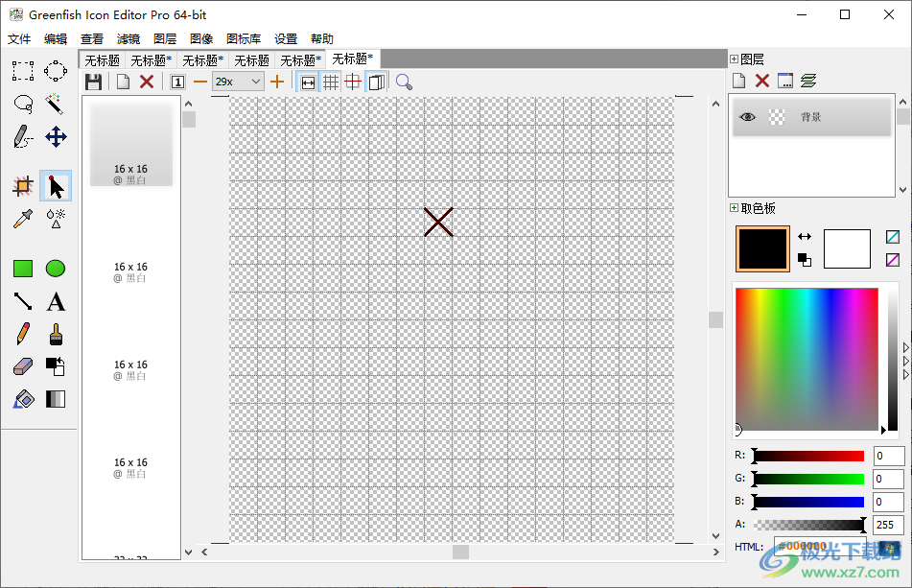The image size is (912, 588).
Task: Select the Eraser tool
Action: point(22,366)
